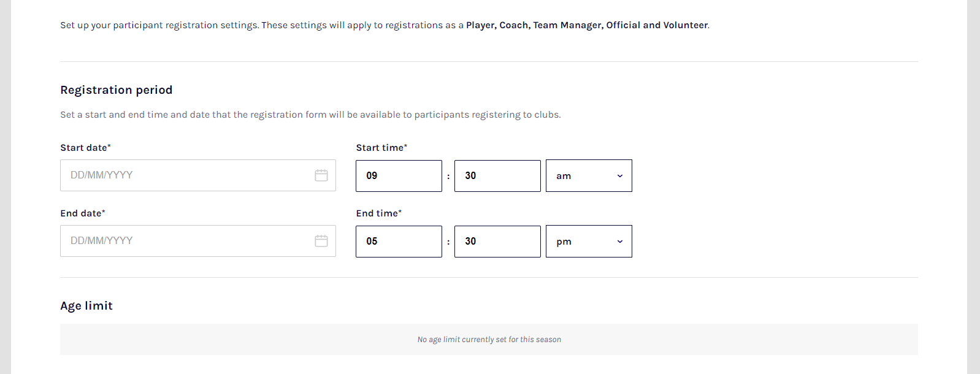Click the chevron arrow in the pm dropdown
The image size is (980, 374).
620,242
